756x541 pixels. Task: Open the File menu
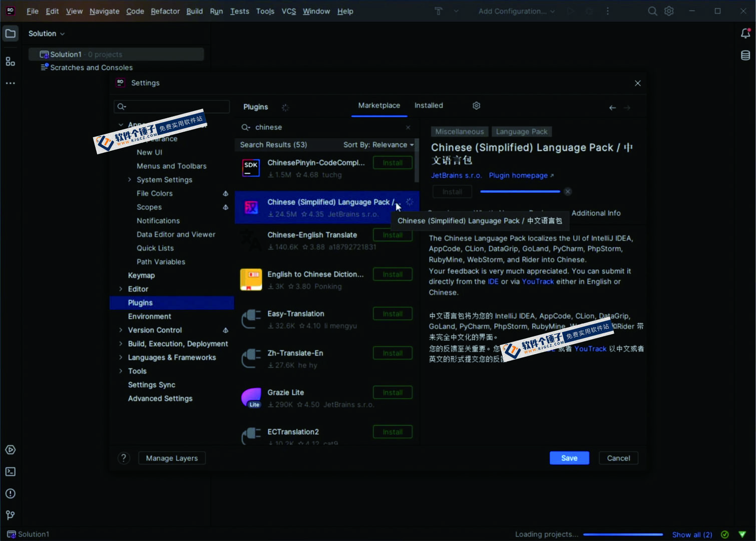pyautogui.click(x=33, y=11)
